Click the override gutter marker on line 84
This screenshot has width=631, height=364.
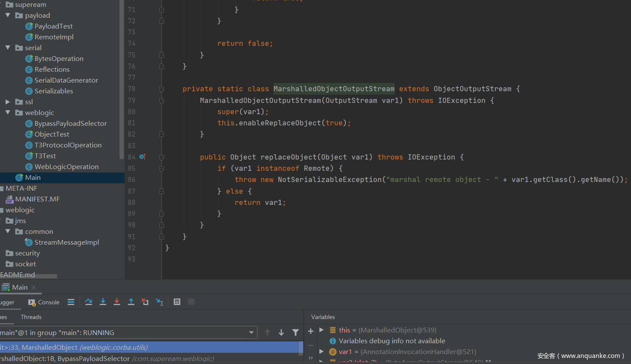(x=142, y=157)
